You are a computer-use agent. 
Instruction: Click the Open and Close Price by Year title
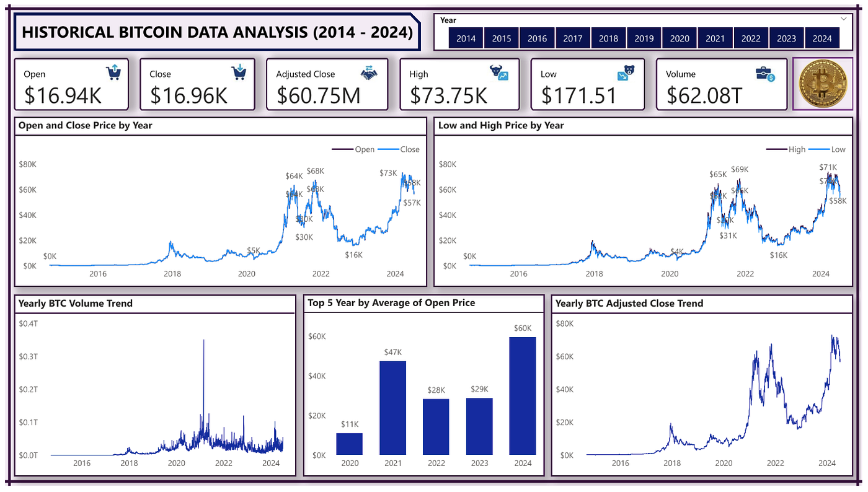(86, 125)
